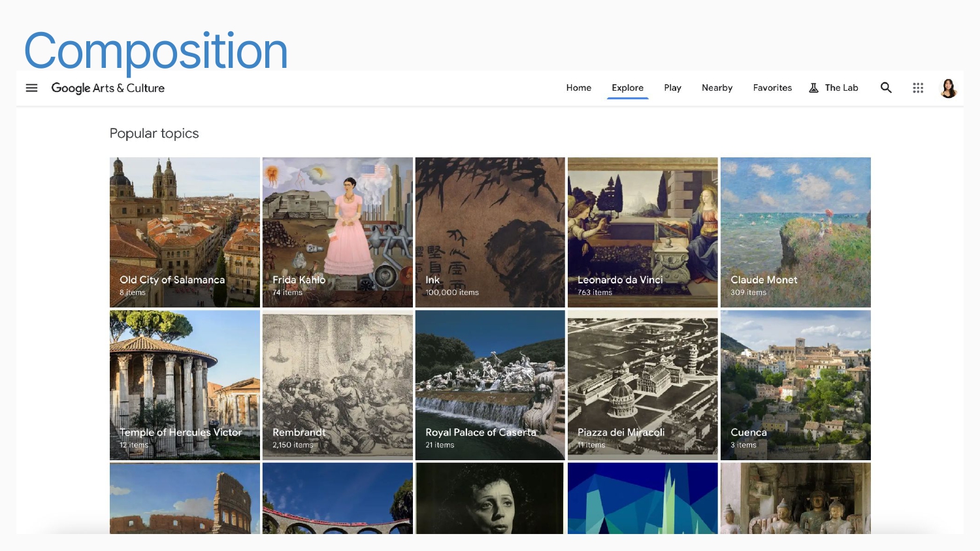Click the Lab flask icon
This screenshot has width=980, height=551.
point(813,88)
